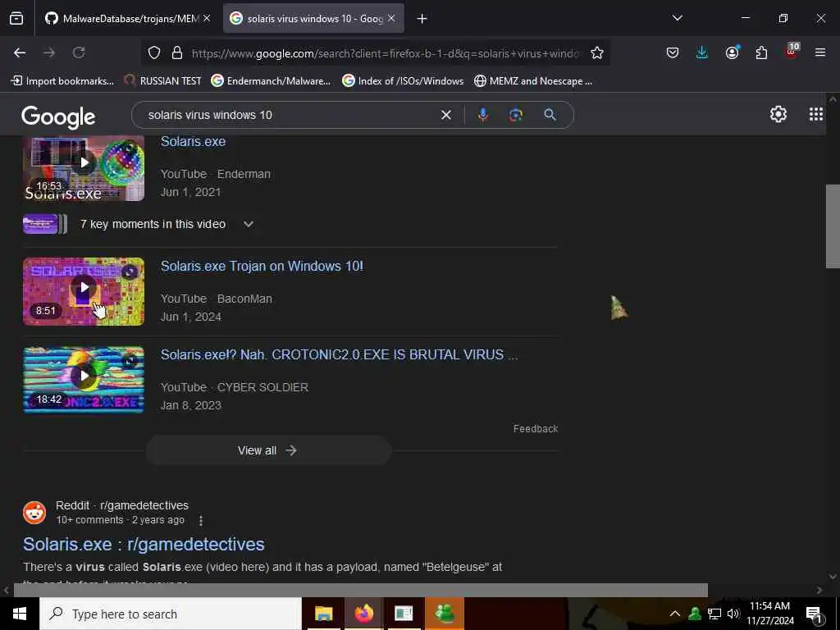The height and width of the screenshot is (630, 840).
Task: Search by image with Google Lens
Action: pos(516,115)
